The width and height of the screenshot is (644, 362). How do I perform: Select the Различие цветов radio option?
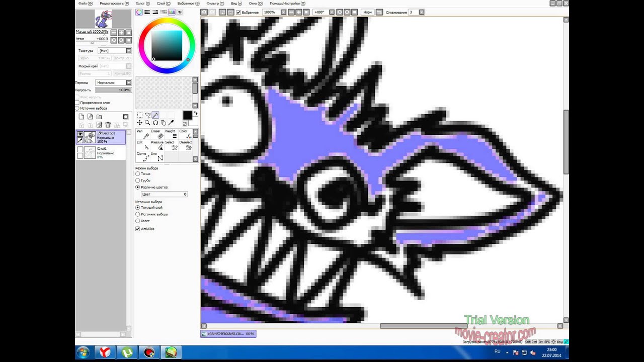click(138, 187)
